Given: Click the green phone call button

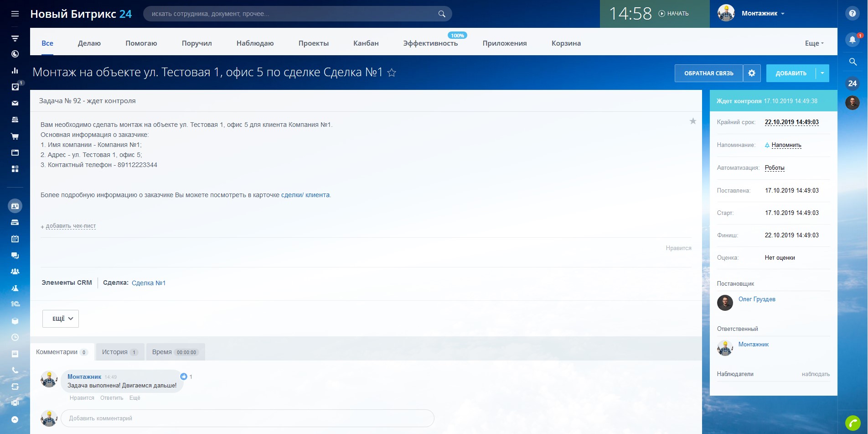Looking at the screenshot, I should coord(852,423).
